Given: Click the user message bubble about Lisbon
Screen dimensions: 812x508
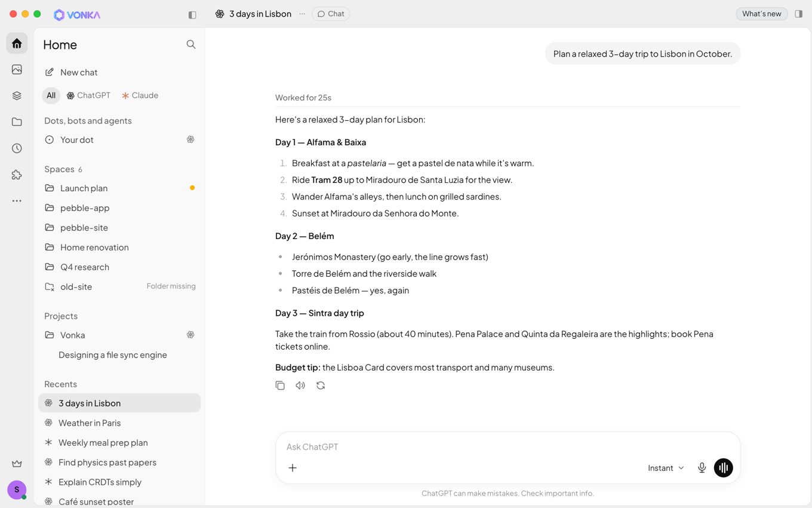Looking at the screenshot, I should 642,54.
